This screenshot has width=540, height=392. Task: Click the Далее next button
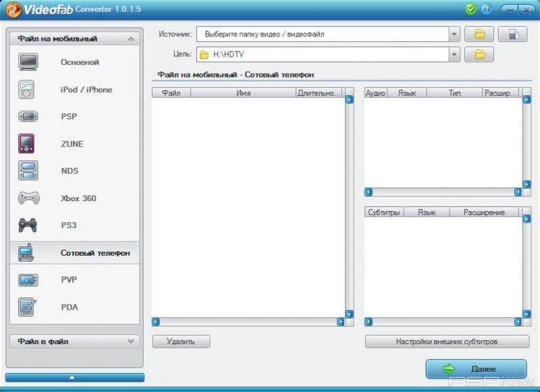coord(477,369)
